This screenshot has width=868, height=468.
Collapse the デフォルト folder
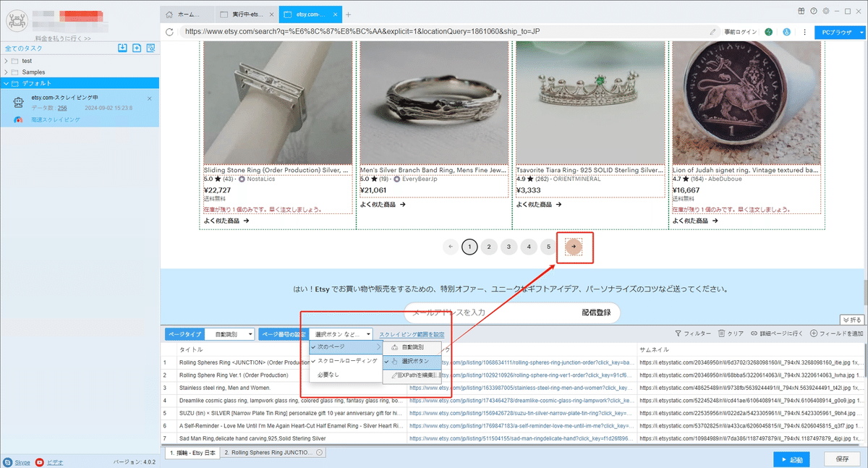[6, 83]
